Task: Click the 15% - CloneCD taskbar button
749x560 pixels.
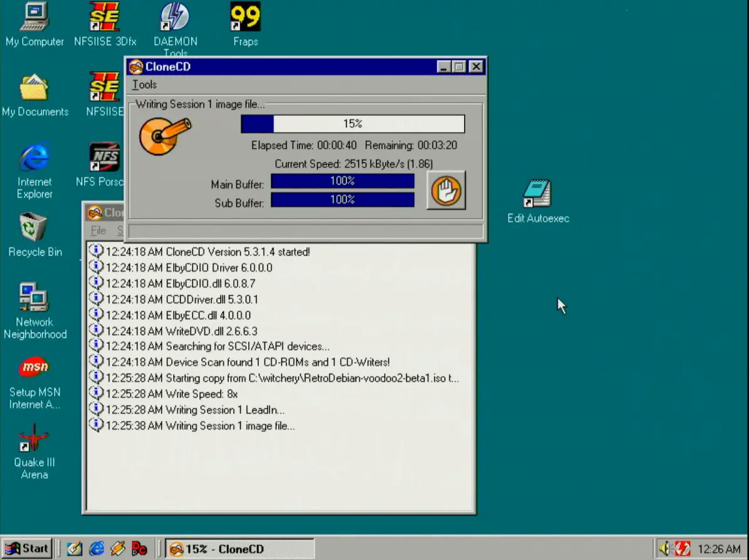Action: [240, 549]
